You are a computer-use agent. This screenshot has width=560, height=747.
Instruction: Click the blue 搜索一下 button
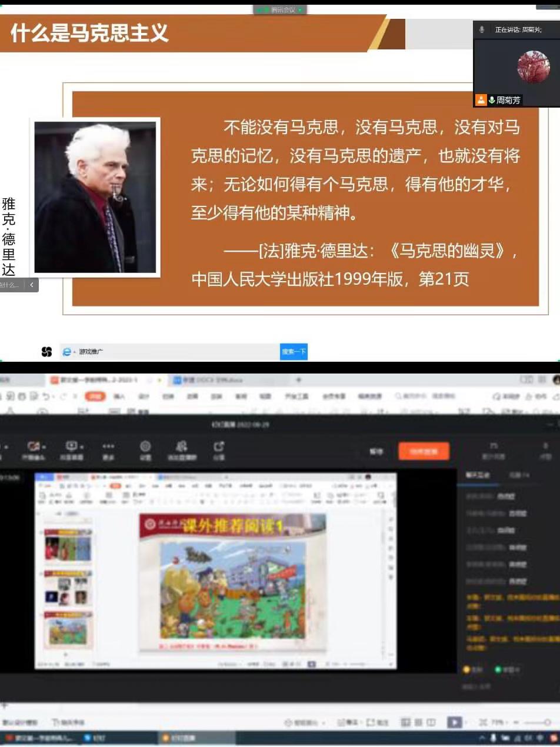coord(294,352)
